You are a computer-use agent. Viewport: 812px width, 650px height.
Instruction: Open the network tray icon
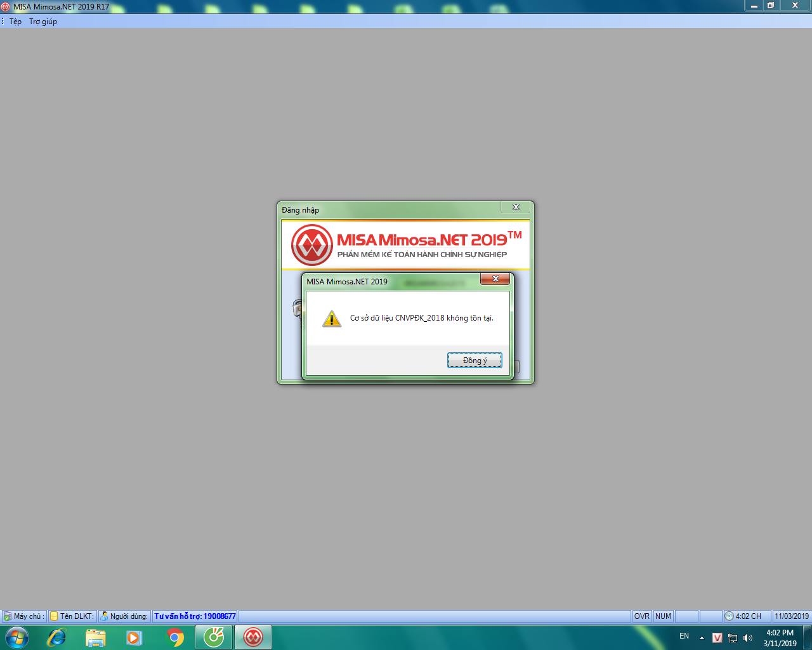(x=733, y=638)
